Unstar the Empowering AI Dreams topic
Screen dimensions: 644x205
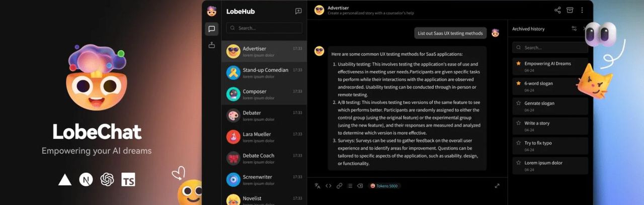point(518,64)
